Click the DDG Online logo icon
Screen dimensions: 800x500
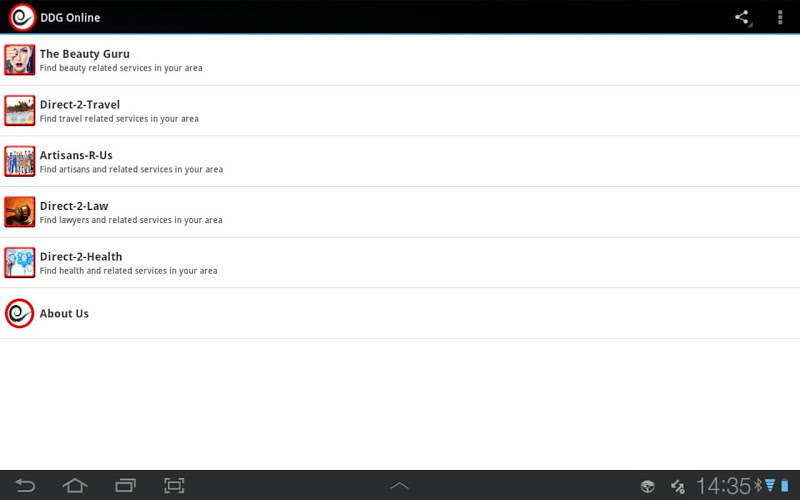[x=22, y=17]
